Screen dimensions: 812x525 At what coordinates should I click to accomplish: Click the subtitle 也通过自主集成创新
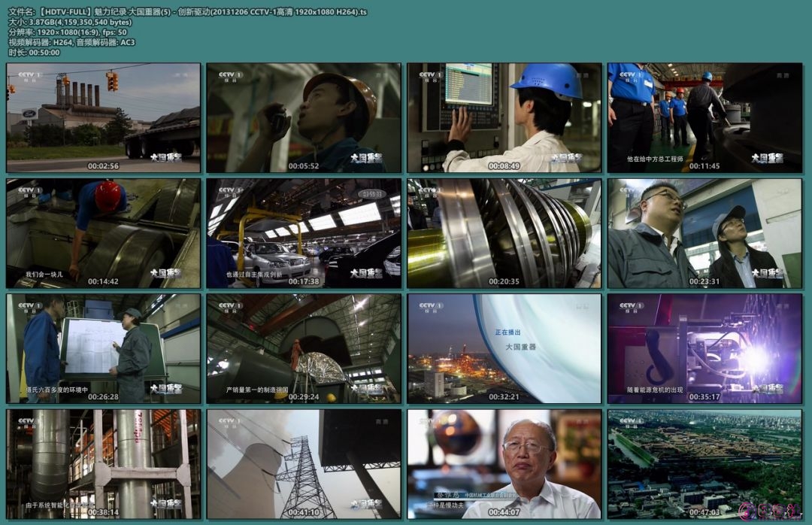coord(254,275)
